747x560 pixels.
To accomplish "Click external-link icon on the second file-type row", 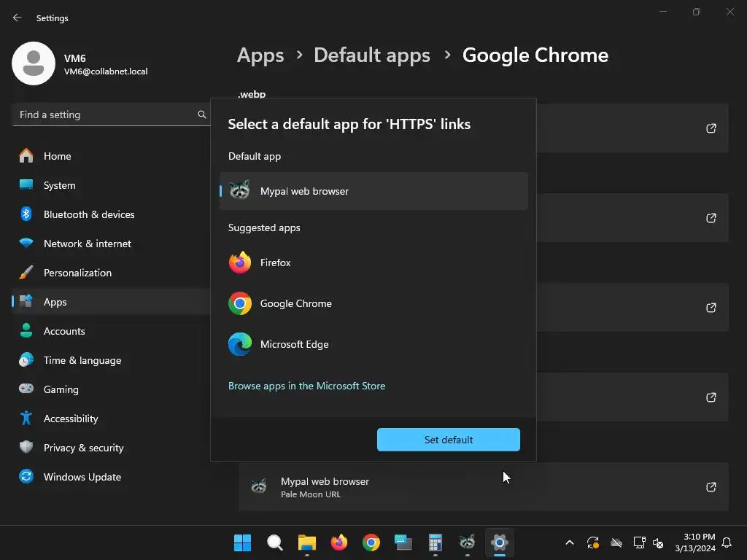I will click(x=711, y=217).
